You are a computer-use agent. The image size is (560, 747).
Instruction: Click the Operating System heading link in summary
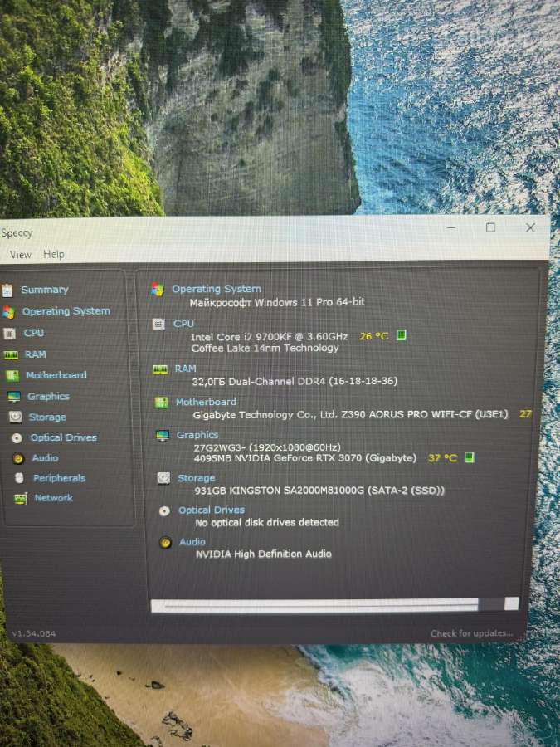point(217,289)
